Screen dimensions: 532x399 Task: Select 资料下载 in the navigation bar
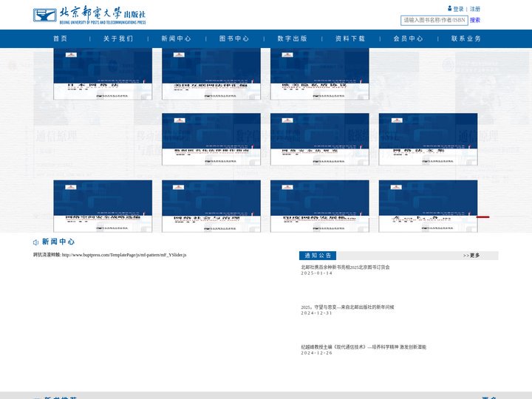[x=350, y=38]
